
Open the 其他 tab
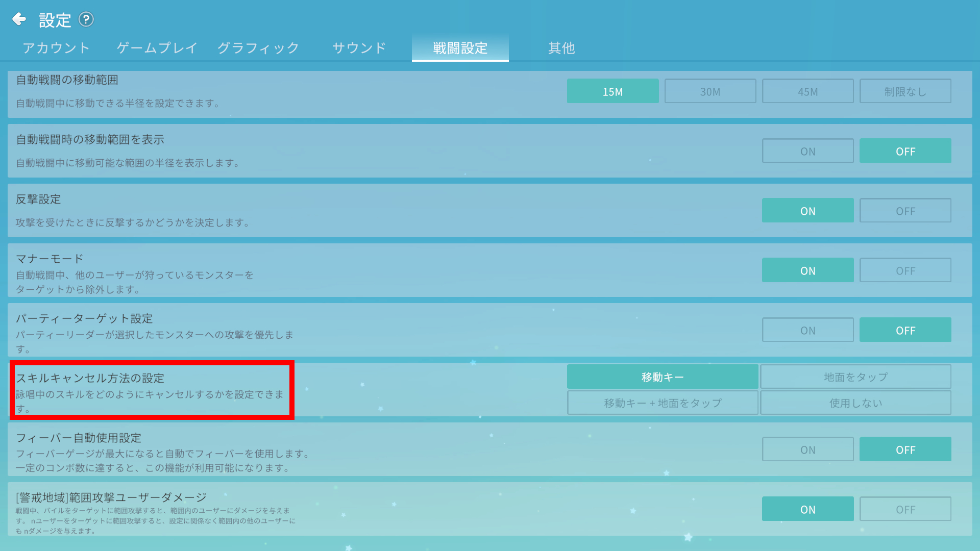click(x=561, y=48)
